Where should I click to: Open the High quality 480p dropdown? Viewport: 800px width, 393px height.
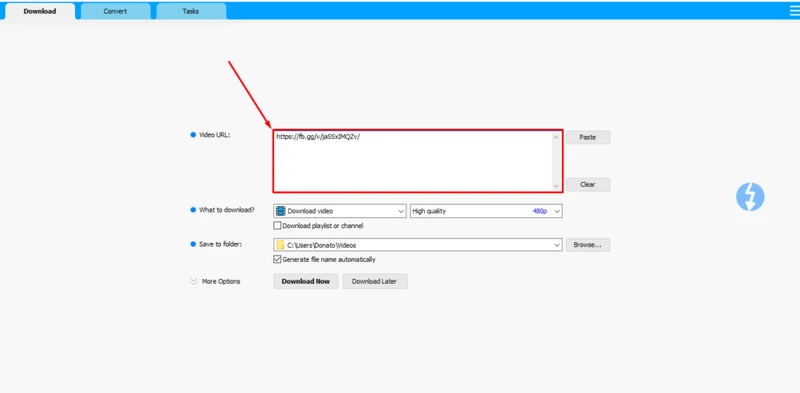pyautogui.click(x=486, y=211)
